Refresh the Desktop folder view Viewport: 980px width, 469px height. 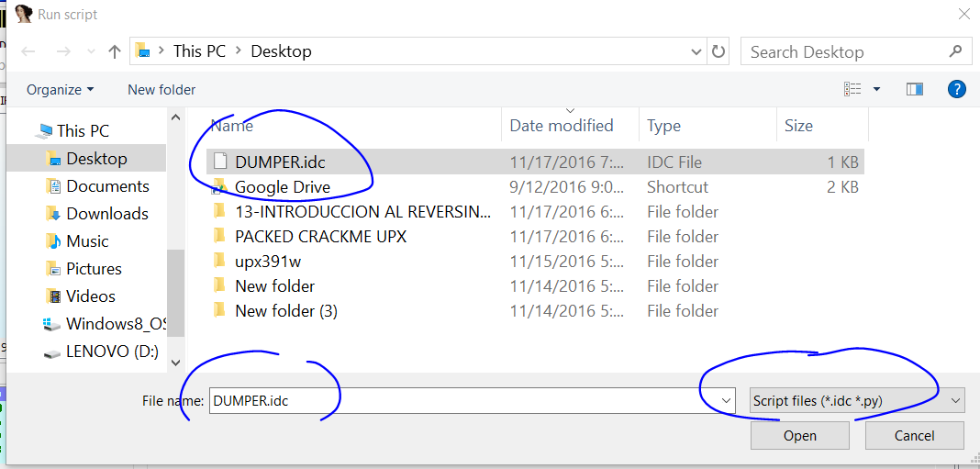click(718, 52)
